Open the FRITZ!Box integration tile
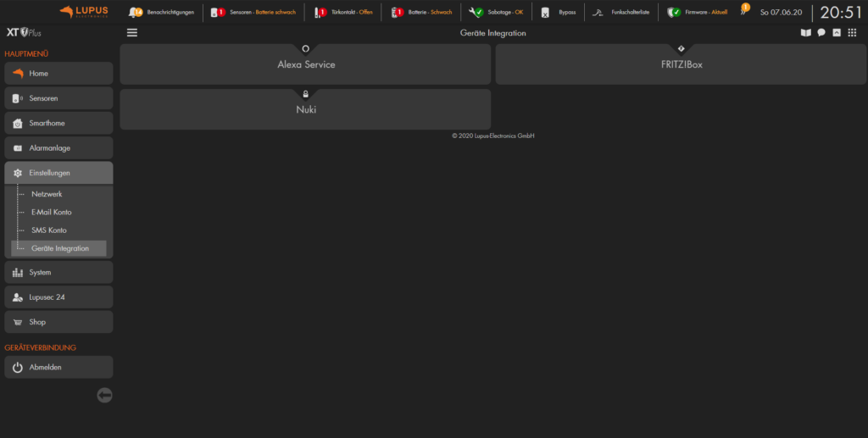Image resolution: width=868 pixels, height=438 pixels. point(681,64)
